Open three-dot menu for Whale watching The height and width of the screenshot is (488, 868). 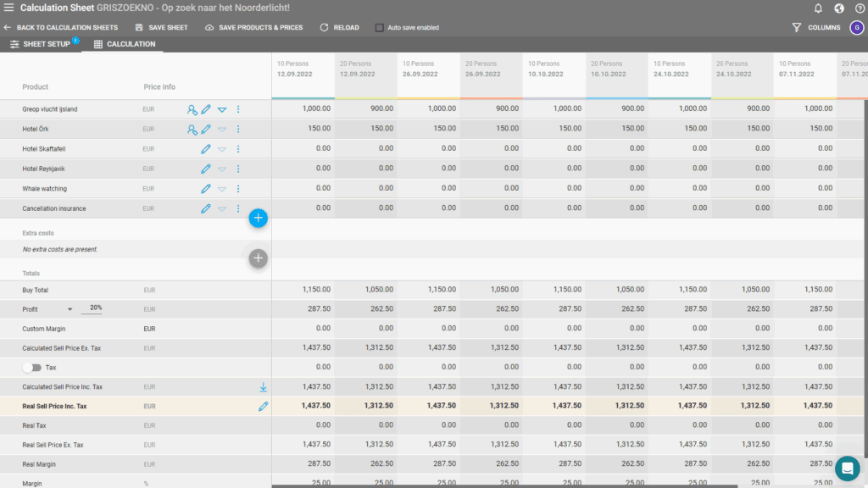[x=238, y=189]
